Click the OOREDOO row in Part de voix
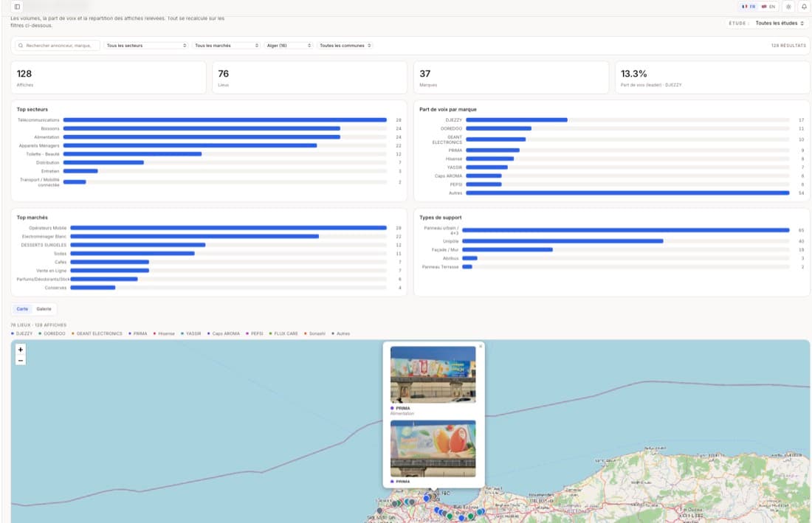 [x=612, y=128]
